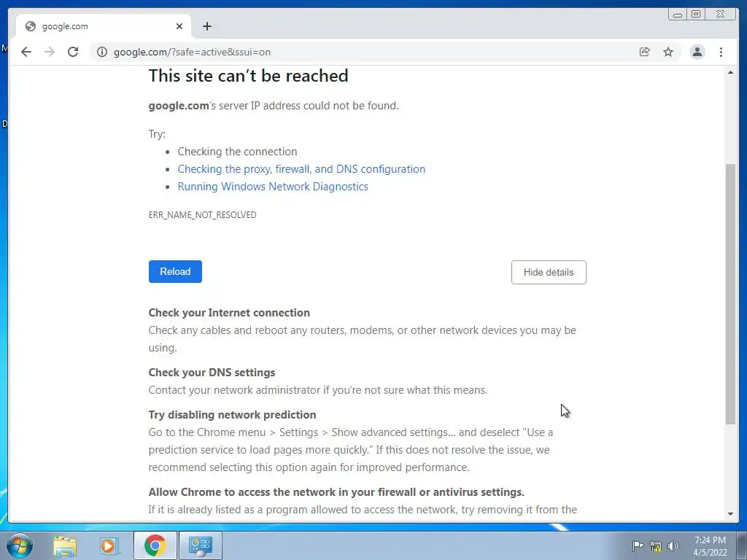Screen dimensions: 747x560
Task: Click the network status tray icon
Action: pos(656,546)
